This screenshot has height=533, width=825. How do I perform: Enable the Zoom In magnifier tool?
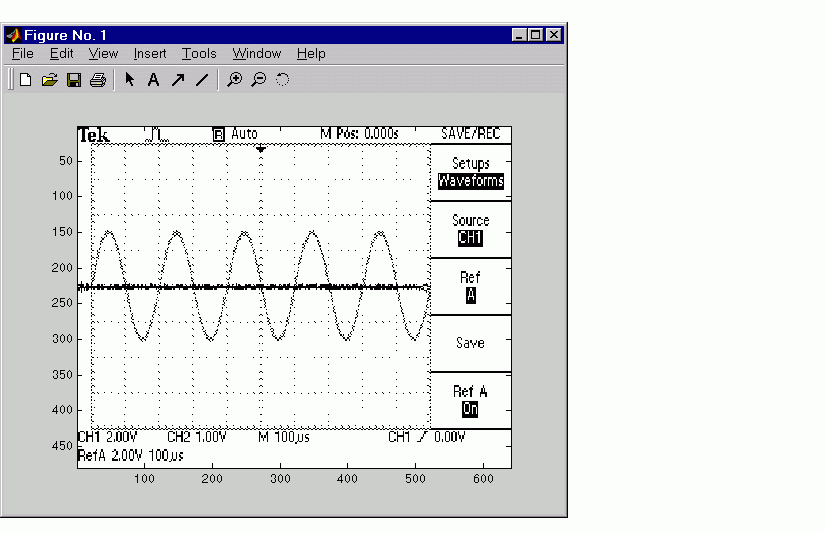234,80
